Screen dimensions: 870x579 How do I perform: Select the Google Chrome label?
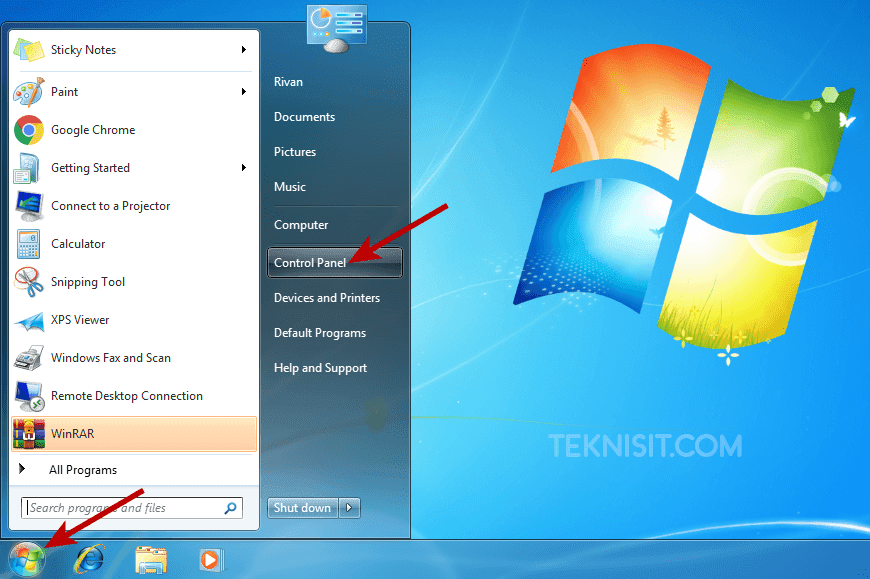pyautogui.click(x=93, y=130)
